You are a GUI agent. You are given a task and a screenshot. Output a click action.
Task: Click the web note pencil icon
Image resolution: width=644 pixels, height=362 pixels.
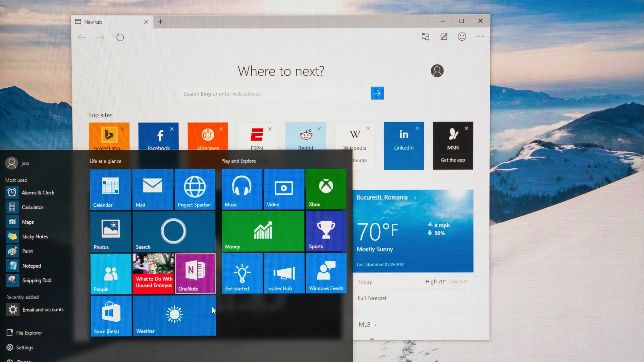(x=444, y=37)
